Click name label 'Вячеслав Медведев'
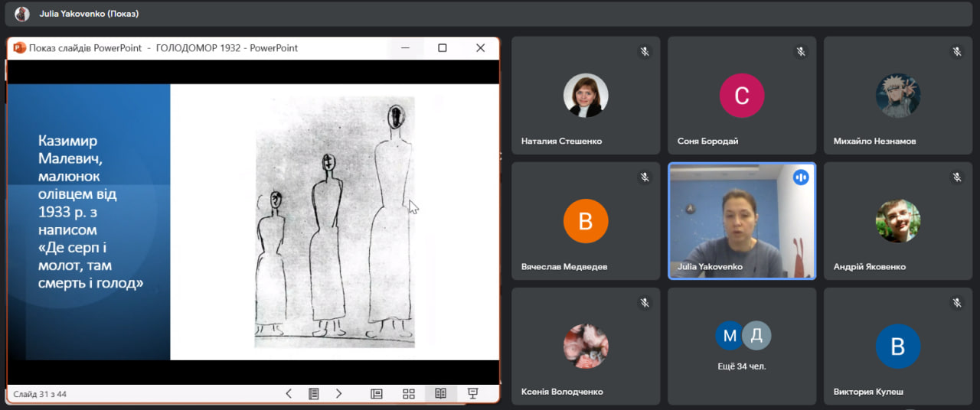Screen dimensions: 980x410 point(563,267)
